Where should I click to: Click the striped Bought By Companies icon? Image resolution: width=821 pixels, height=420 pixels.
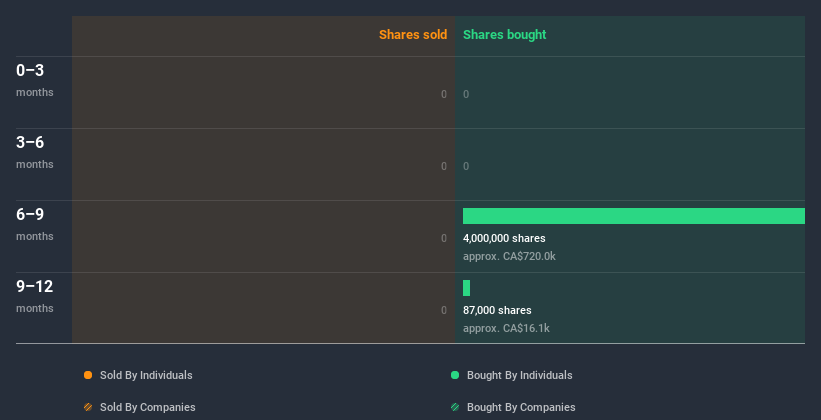(x=455, y=407)
